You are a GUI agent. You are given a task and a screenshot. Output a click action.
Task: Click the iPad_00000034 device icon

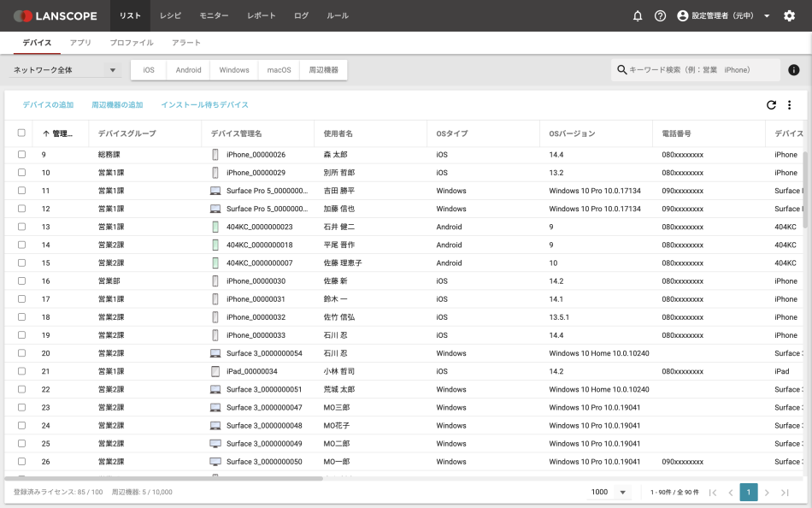pyautogui.click(x=215, y=371)
